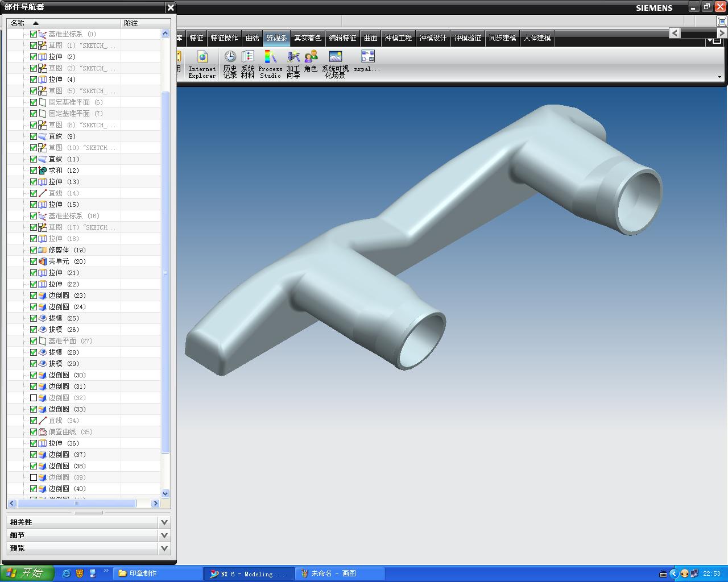Switch to the 冲模工程 tab
Viewport: 728px width, 582px height.
[398, 38]
